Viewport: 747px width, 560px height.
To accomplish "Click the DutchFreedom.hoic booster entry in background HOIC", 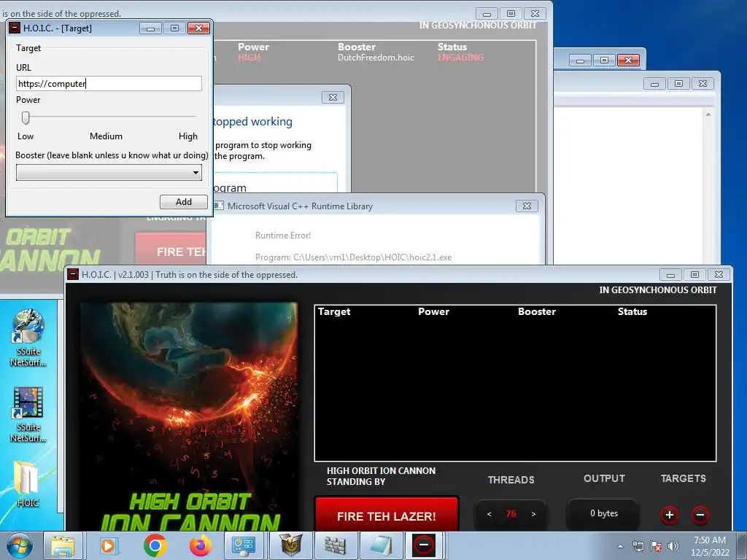I will [x=376, y=58].
